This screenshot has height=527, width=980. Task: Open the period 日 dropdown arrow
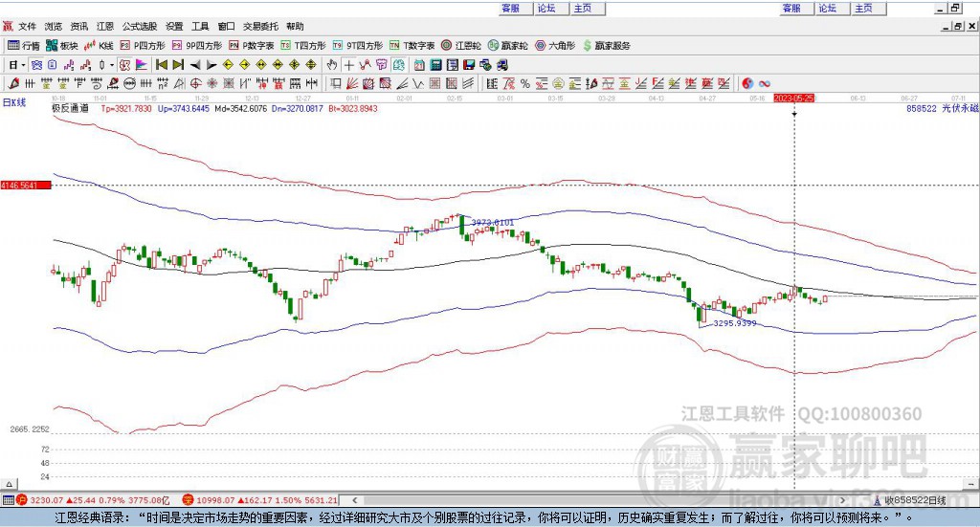click(23, 65)
